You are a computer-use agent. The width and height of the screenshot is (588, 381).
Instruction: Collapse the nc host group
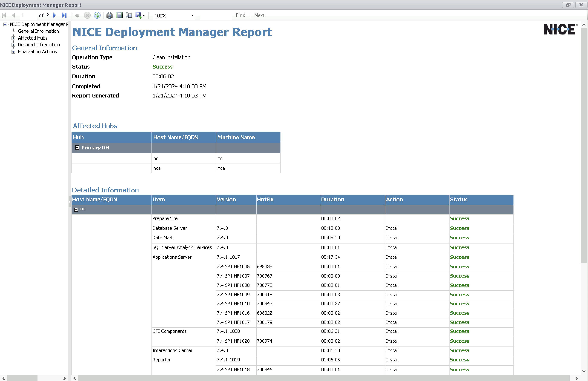point(76,209)
